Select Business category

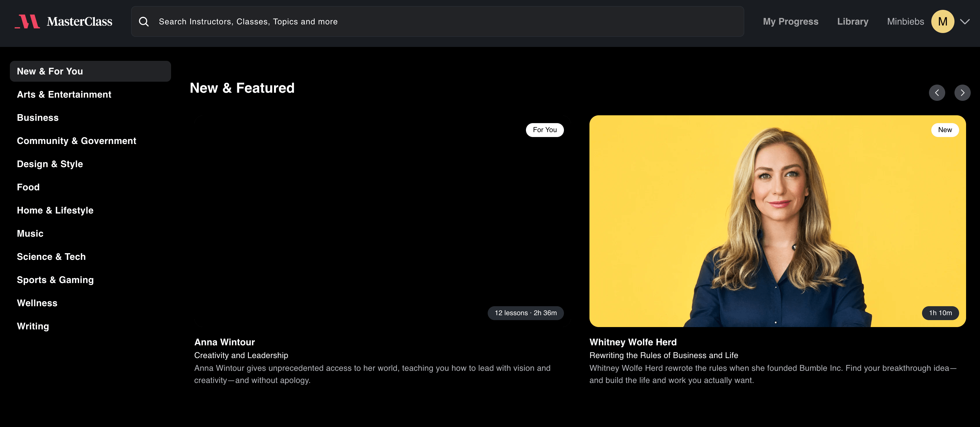(38, 118)
